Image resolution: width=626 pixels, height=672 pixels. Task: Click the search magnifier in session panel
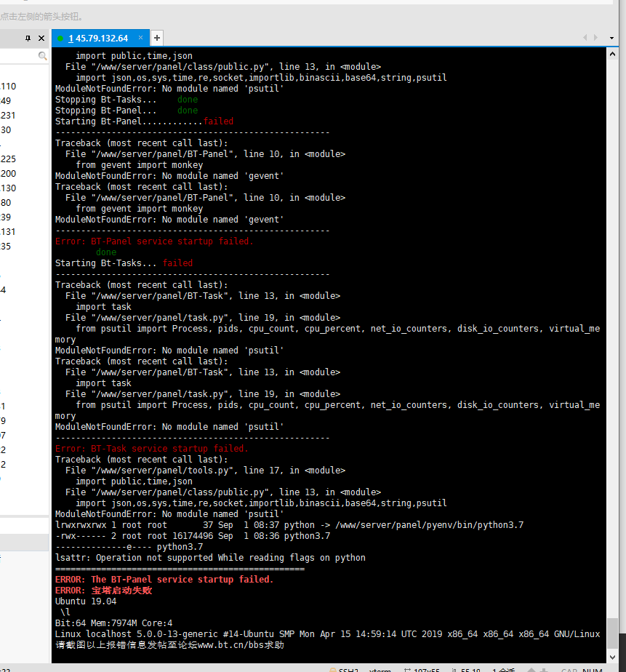click(x=42, y=56)
